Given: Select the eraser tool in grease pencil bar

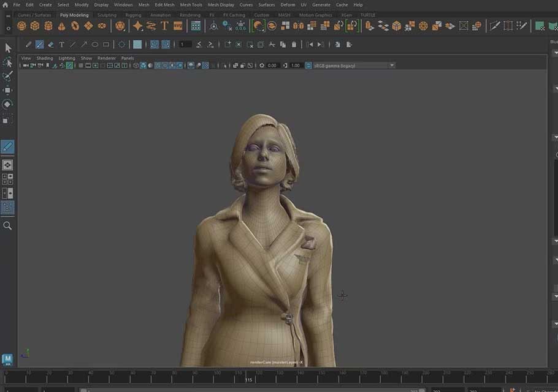Looking at the screenshot, I should click(50, 45).
